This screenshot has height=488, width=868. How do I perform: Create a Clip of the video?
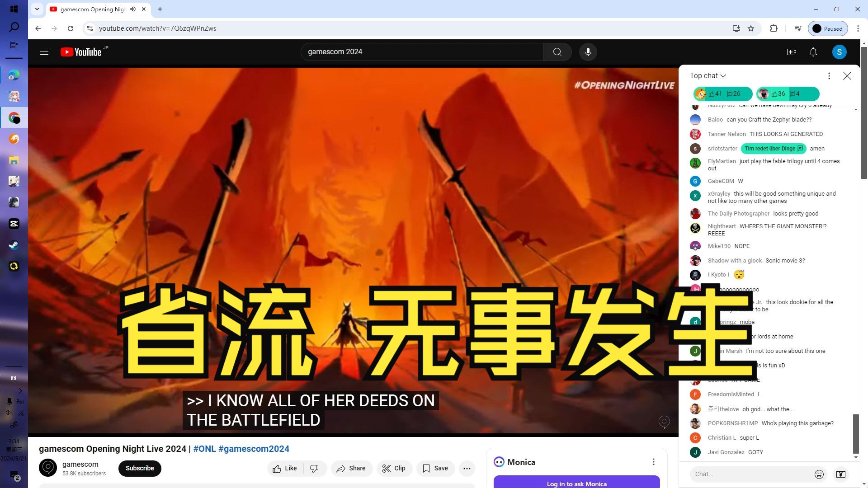[x=394, y=469]
